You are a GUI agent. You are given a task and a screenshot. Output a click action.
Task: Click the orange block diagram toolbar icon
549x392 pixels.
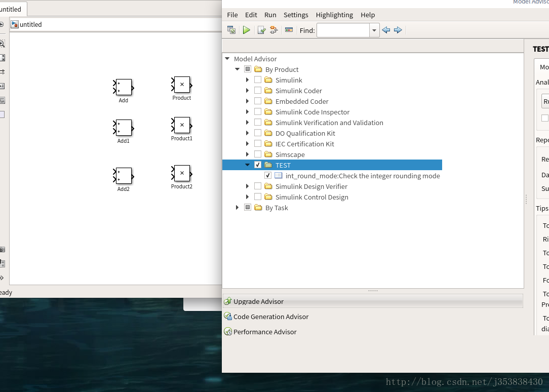[x=273, y=30]
